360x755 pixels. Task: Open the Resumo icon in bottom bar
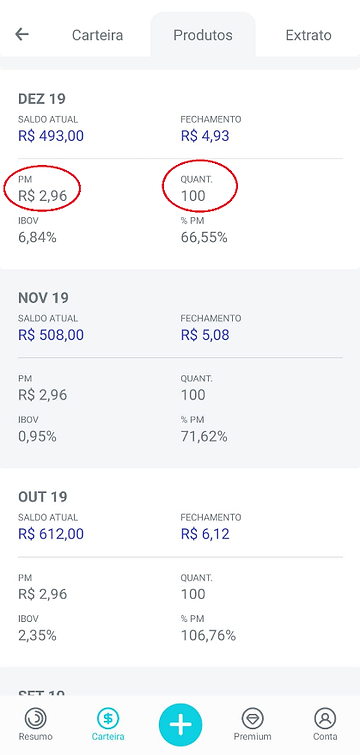pos(36,718)
